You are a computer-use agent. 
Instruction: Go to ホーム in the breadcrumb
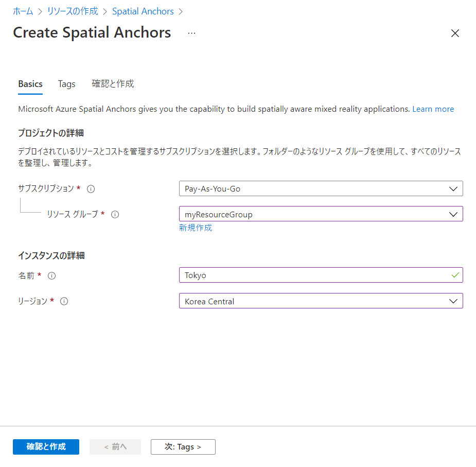23,11
